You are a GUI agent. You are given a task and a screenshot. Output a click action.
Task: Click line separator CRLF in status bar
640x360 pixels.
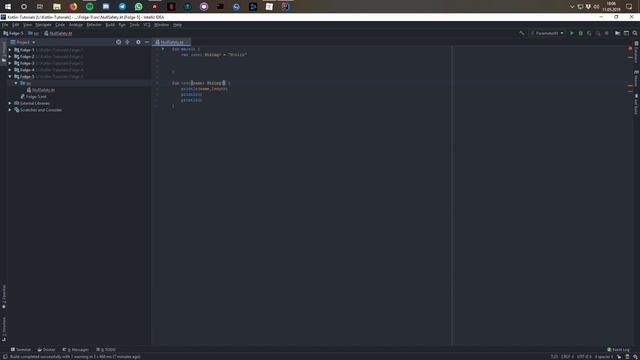click(x=567, y=357)
